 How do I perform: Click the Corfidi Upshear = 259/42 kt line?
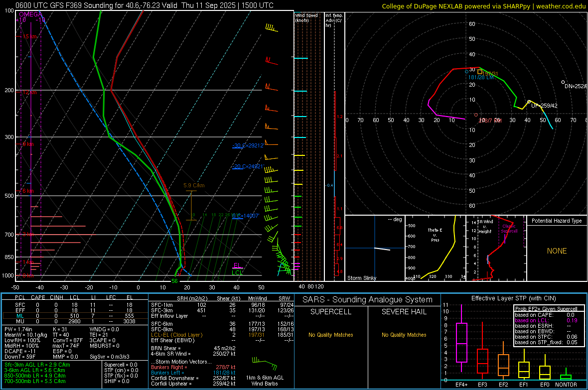193,384
